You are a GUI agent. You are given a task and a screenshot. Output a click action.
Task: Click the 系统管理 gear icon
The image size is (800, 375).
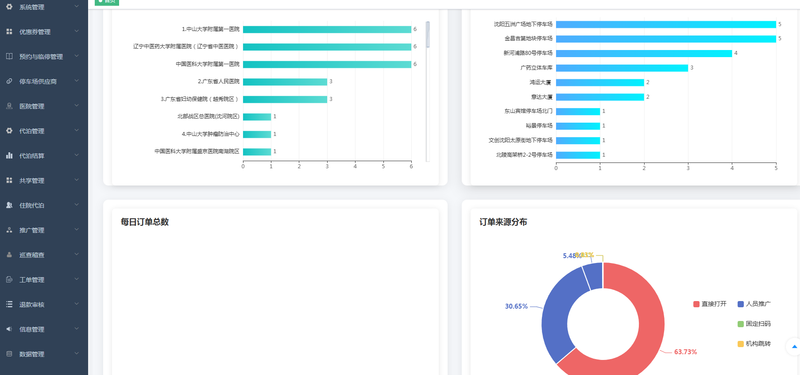tap(9, 7)
